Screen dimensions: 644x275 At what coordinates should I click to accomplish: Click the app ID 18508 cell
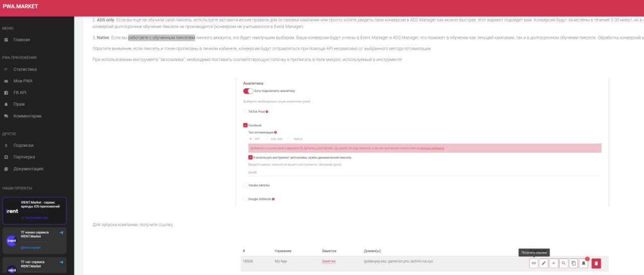[248, 261]
